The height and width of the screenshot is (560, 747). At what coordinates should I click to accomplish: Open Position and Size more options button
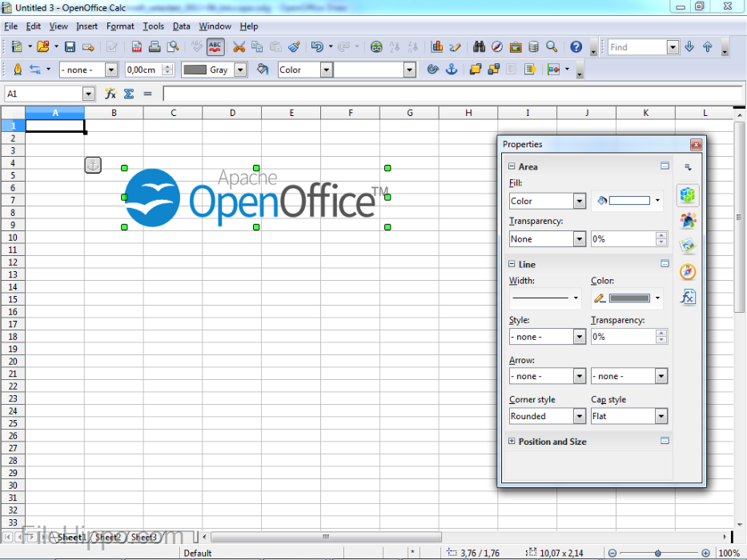[x=665, y=441]
